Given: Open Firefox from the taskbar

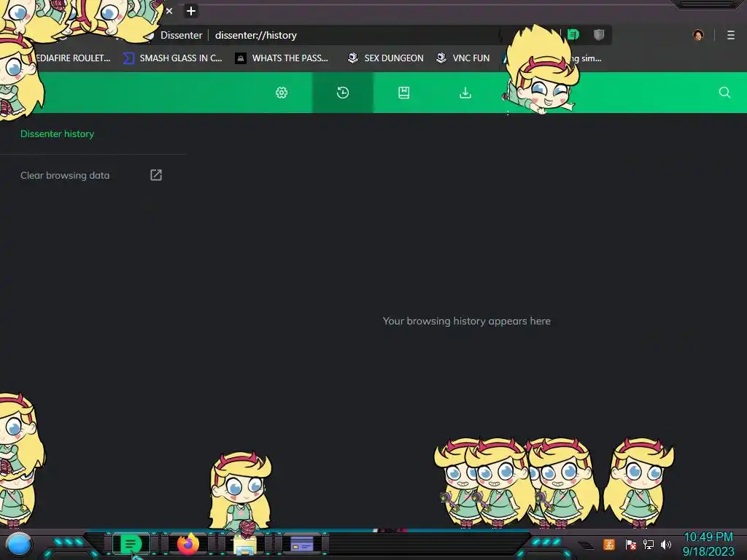Looking at the screenshot, I should pyautogui.click(x=188, y=544).
